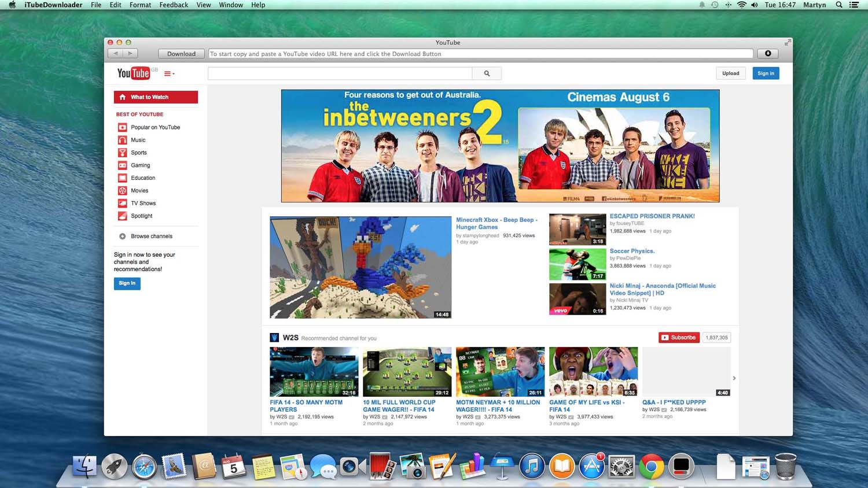The height and width of the screenshot is (488, 868).
Task: Open the Minecraft Xbox Beep Beep video thumbnail
Action: [x=361, y=268]
